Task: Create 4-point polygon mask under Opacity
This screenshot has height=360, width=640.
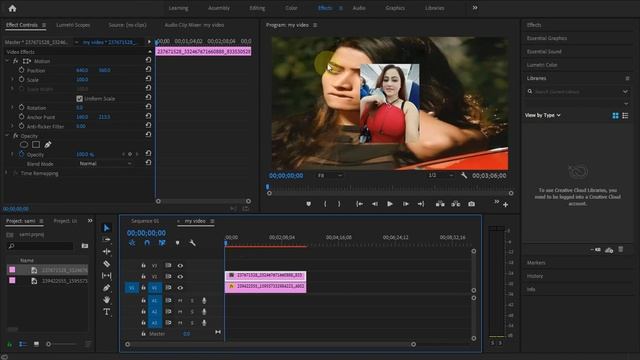Action: point(36,144)
